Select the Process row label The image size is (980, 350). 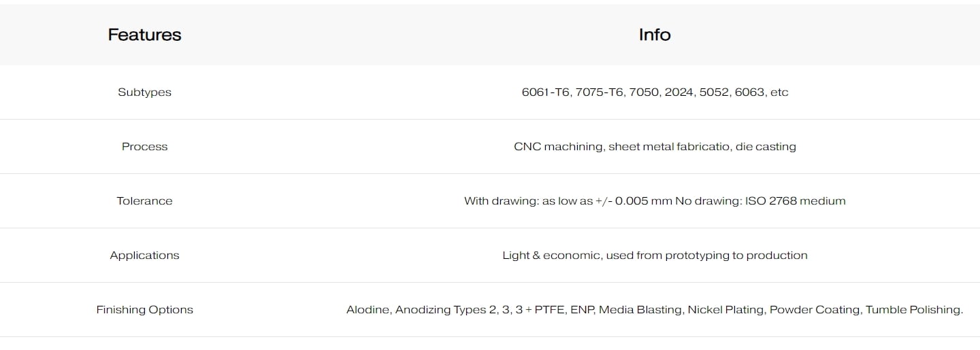pos(144,147)
